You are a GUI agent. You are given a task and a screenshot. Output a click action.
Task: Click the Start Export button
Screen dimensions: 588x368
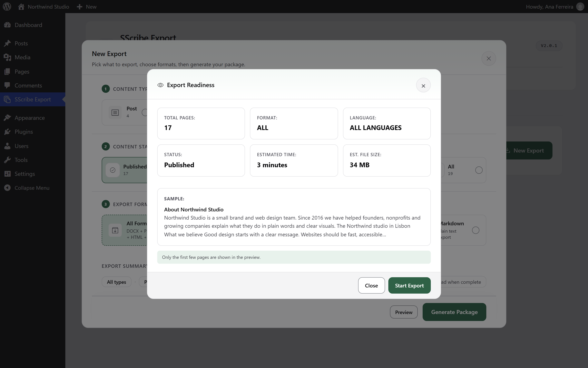tap(409, 285)
